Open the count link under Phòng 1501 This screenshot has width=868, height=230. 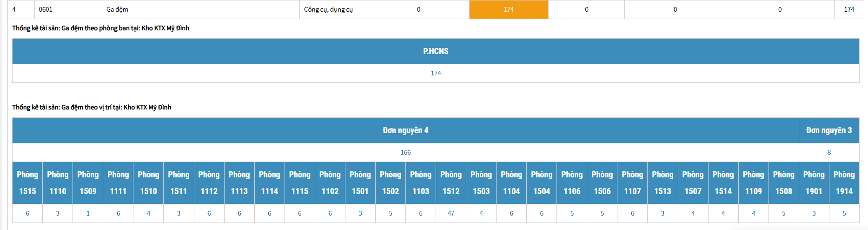360,213
